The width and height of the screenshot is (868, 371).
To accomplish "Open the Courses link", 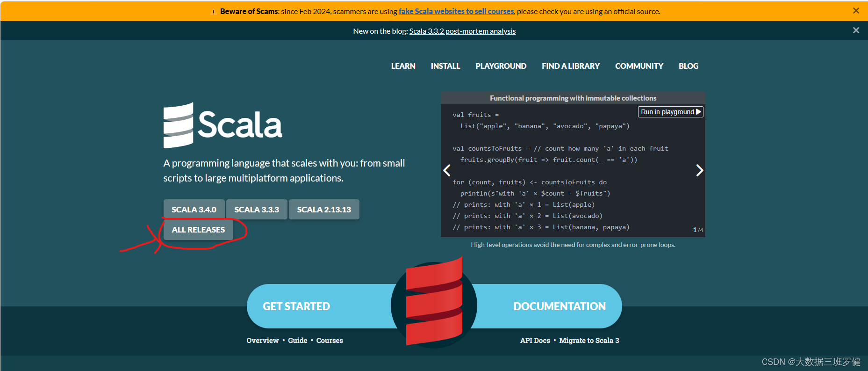I will [330, 341].
